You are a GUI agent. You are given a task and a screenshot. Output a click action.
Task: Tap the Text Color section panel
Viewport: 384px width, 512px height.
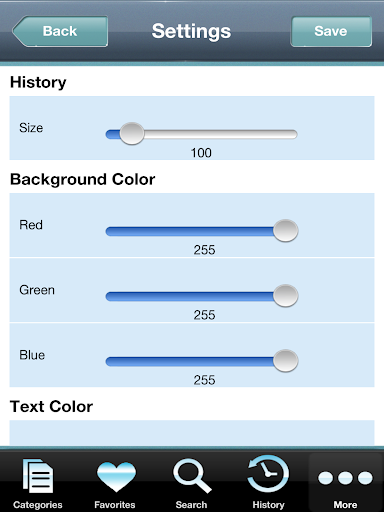192,432
